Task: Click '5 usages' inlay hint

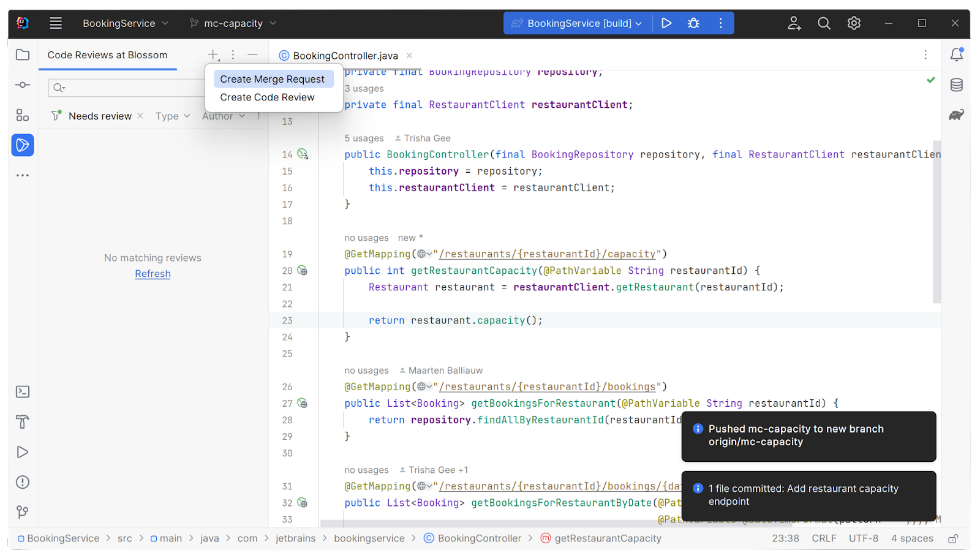Action: click(364, 138)
